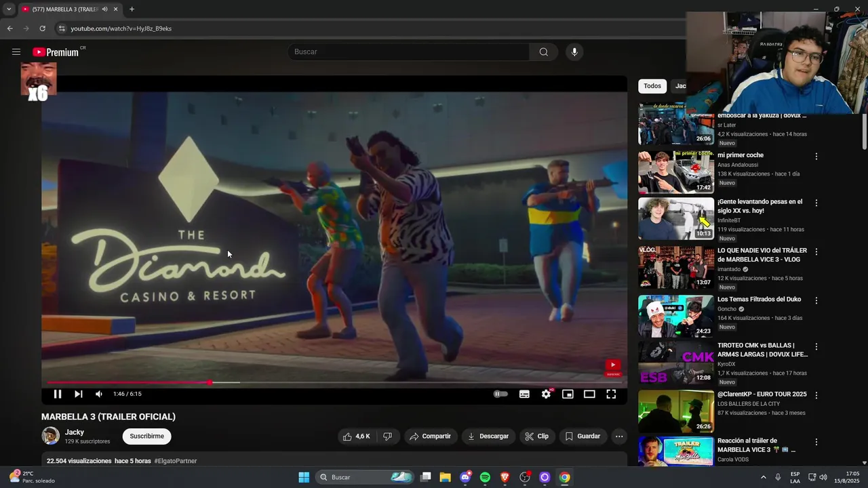Screen dimensions: 868x488
Task: Open the Jacky channel name link
Action: (x=75, y=432)
